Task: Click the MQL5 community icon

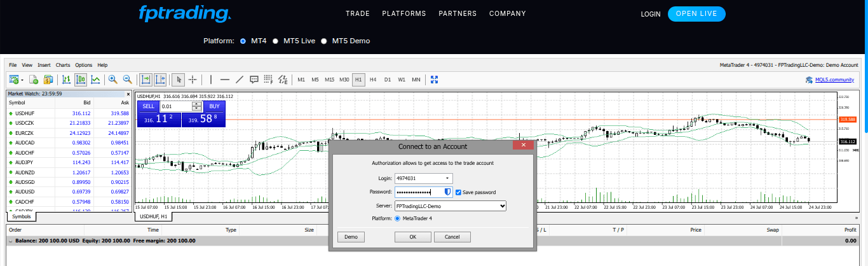Action: click(x=809, y=80)
